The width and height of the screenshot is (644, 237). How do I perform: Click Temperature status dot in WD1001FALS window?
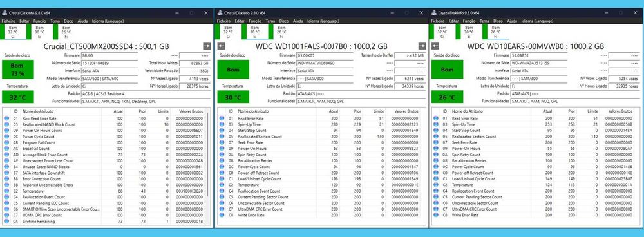[222, 185]
